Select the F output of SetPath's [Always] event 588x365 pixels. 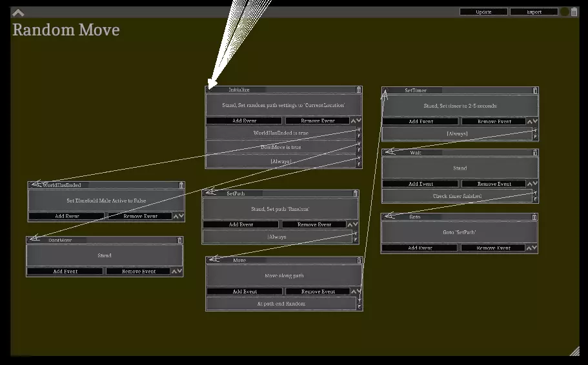(x=356, y=240)
